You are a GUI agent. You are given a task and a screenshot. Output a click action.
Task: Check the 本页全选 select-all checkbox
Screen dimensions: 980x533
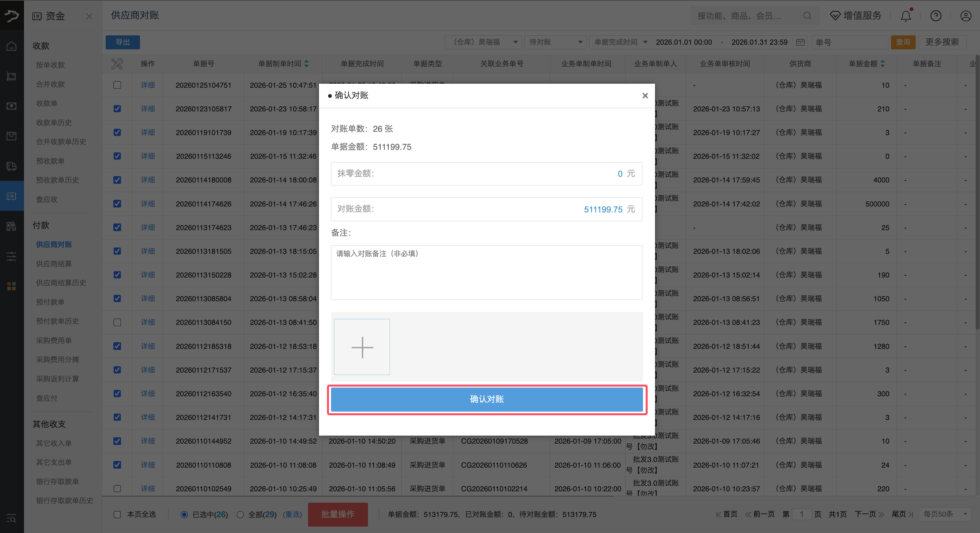(117, 514)
